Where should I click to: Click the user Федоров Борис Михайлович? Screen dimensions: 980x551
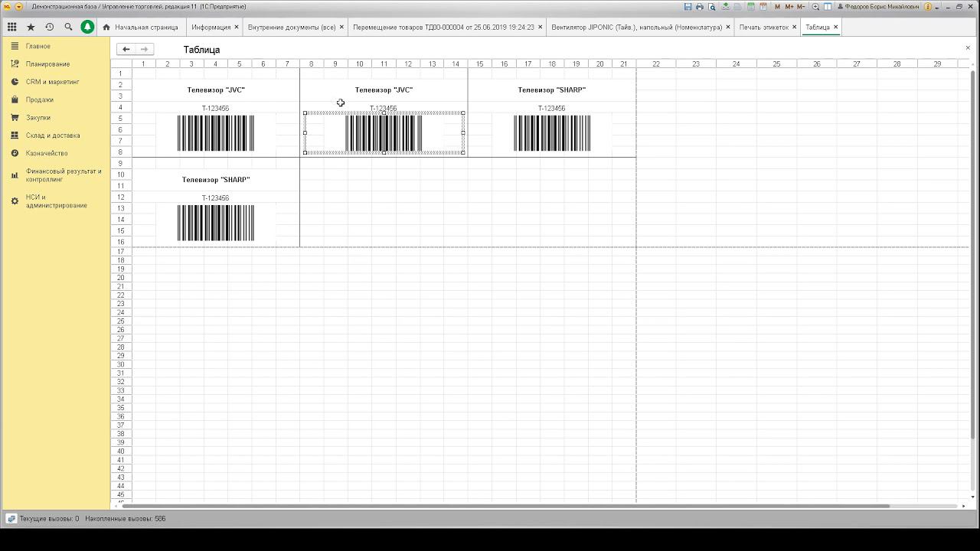tap(879, 6)
